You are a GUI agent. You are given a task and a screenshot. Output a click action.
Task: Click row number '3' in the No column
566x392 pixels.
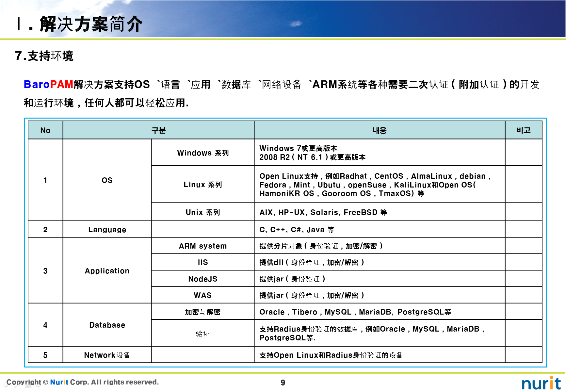click(45, 270)
